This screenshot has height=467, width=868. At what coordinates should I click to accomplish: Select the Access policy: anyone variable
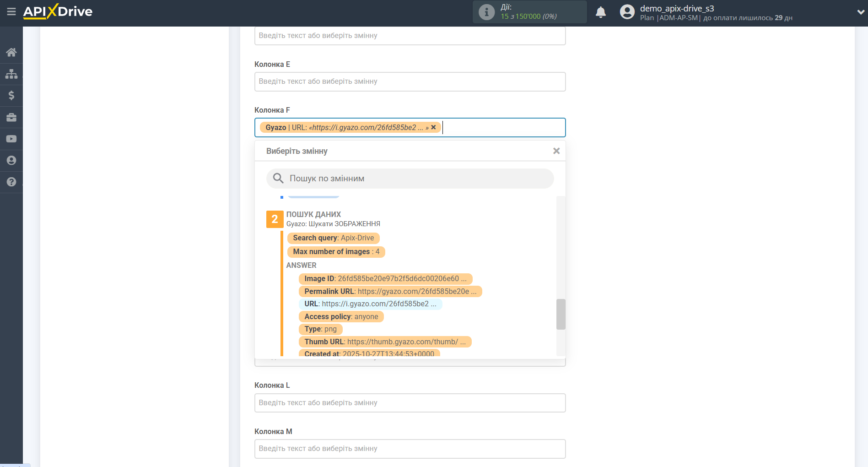tap(341, 316)
